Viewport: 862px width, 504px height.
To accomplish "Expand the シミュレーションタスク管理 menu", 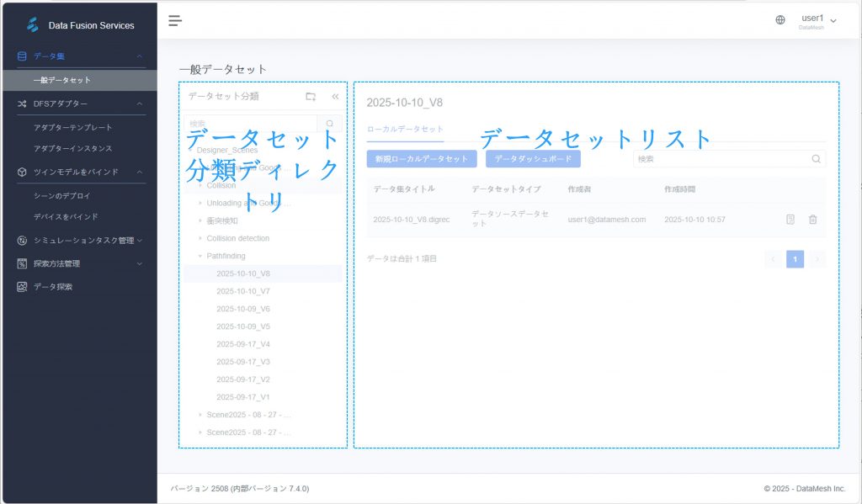I will tap(140, 240).
